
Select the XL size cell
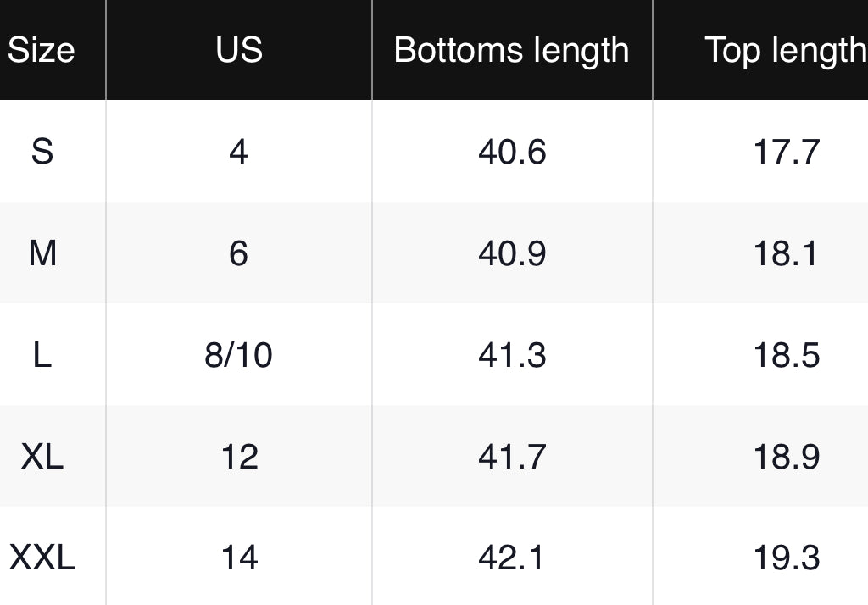tap(42, 457)
